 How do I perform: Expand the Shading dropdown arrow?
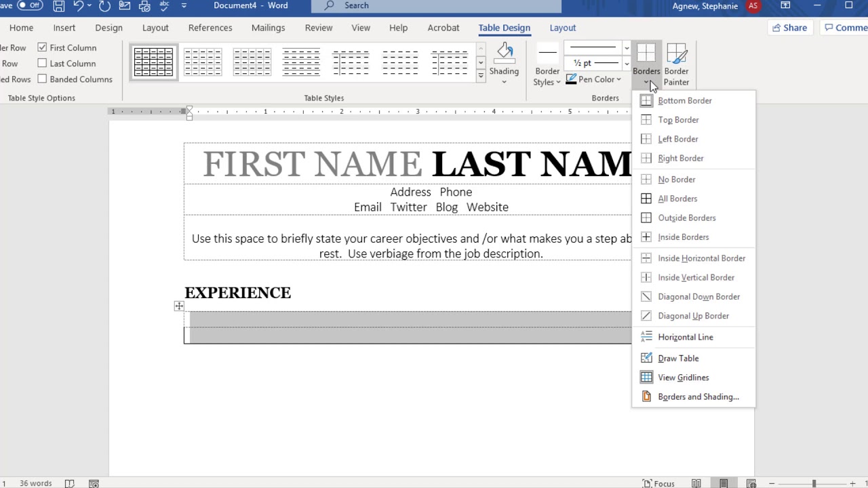504,82
